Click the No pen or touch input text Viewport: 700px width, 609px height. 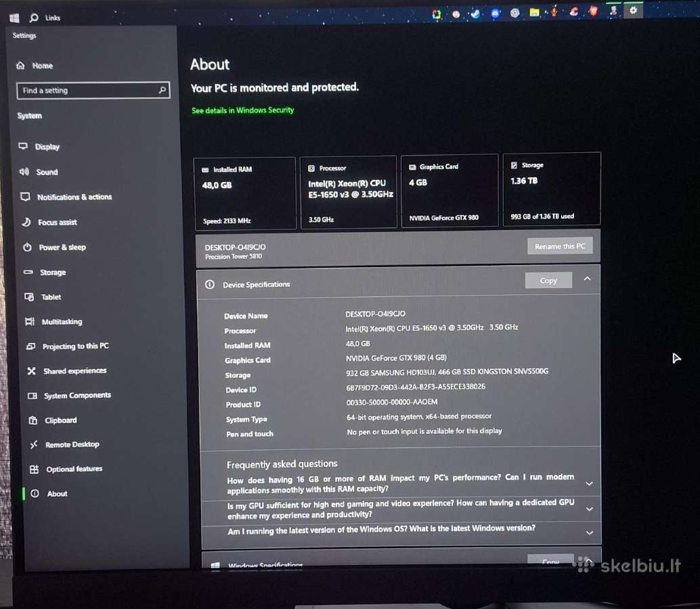pos(424,432)
